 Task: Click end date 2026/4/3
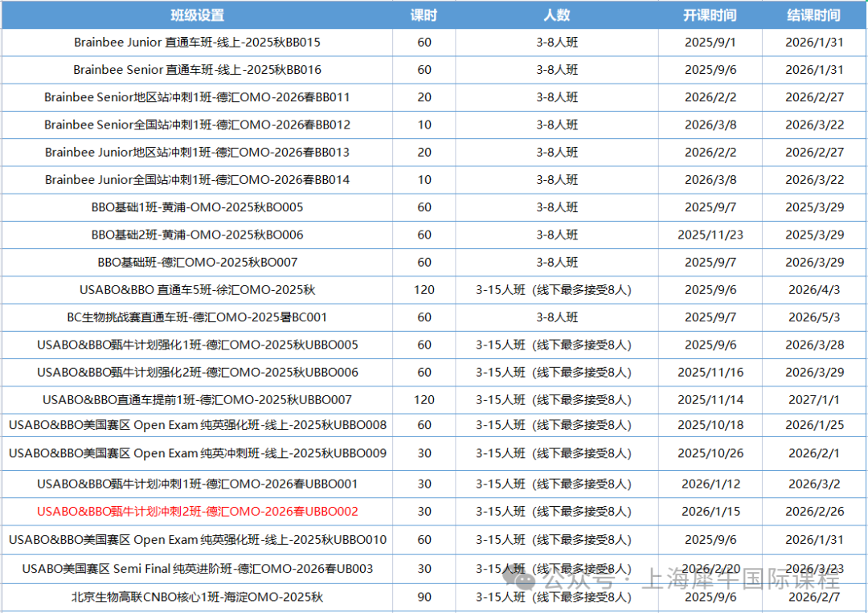click(814, 290)
